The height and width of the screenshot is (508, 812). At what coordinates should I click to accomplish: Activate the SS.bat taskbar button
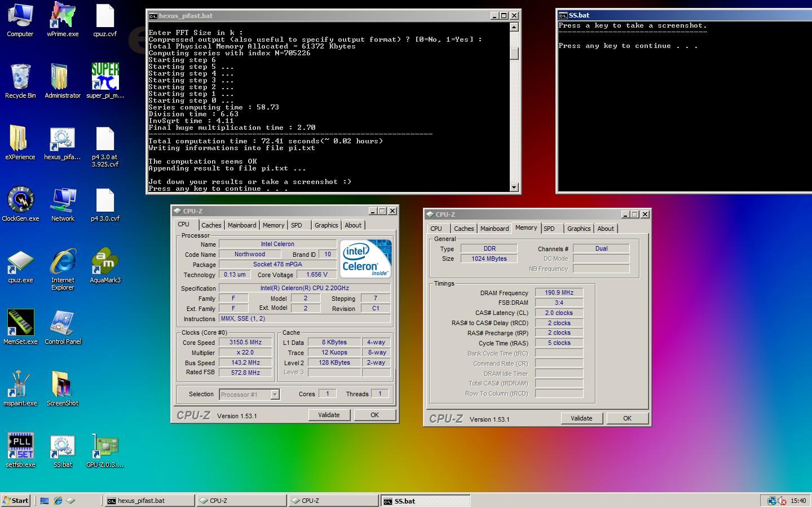point(425,501)
